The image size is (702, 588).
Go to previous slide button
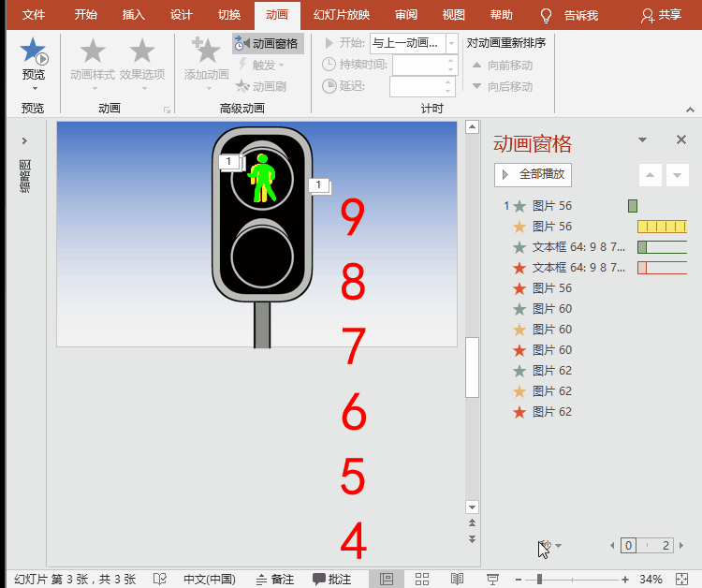click(x=472, y=522)
